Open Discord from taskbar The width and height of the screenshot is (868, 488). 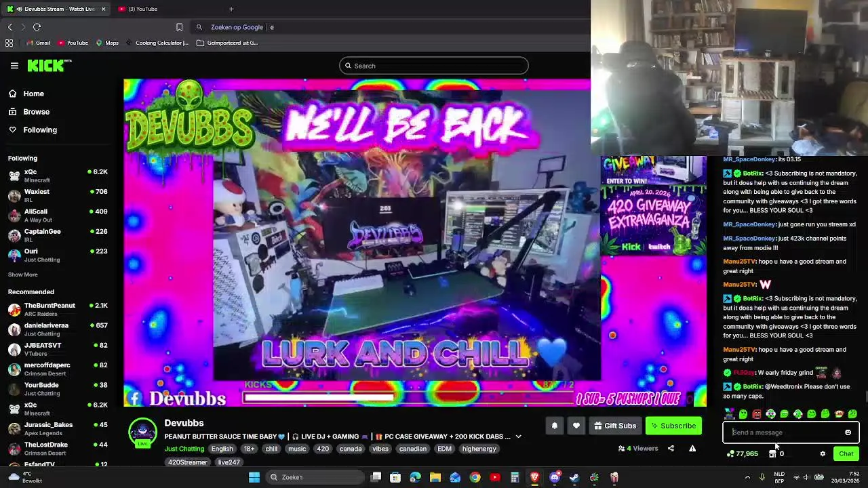(555, 477)
